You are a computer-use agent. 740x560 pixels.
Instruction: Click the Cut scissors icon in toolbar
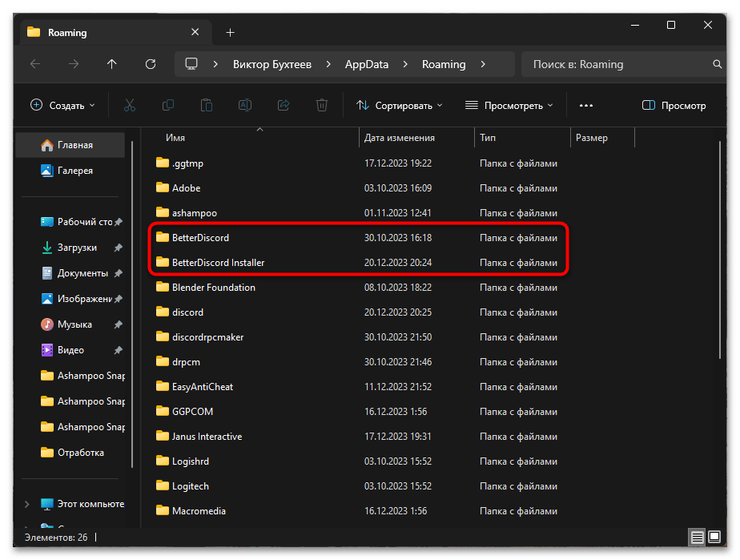coord(130,105)
